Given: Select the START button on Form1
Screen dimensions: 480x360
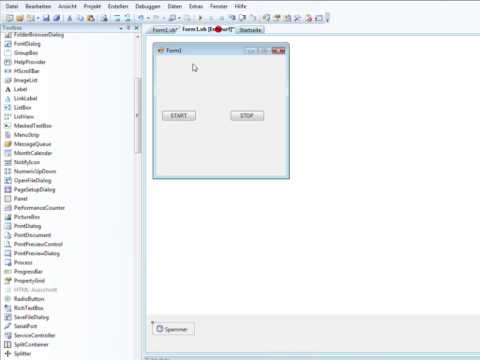Looking at the screenshot, I should tap(179, 116).
